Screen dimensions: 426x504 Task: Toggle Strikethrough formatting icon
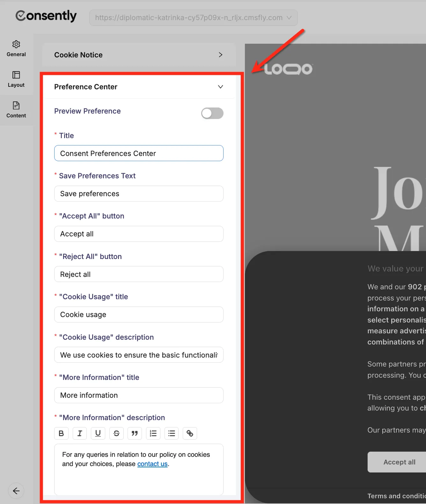tap(116, 433)
